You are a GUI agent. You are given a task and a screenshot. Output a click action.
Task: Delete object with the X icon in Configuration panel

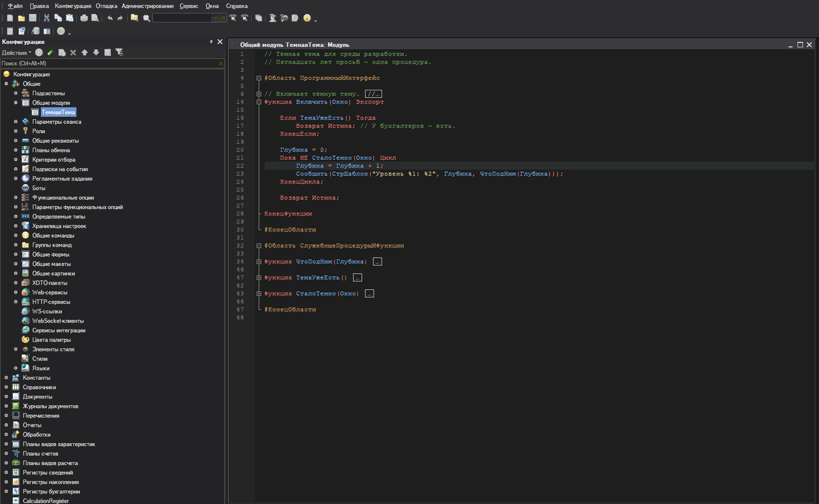tap(73, 52)
